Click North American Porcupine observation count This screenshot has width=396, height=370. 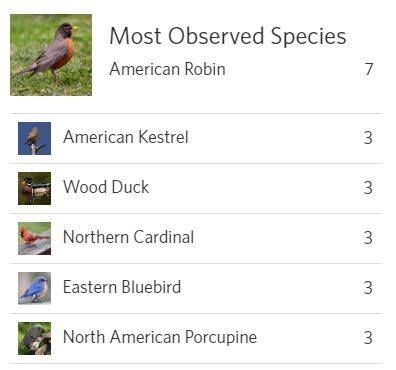click(x=368, y=338)
